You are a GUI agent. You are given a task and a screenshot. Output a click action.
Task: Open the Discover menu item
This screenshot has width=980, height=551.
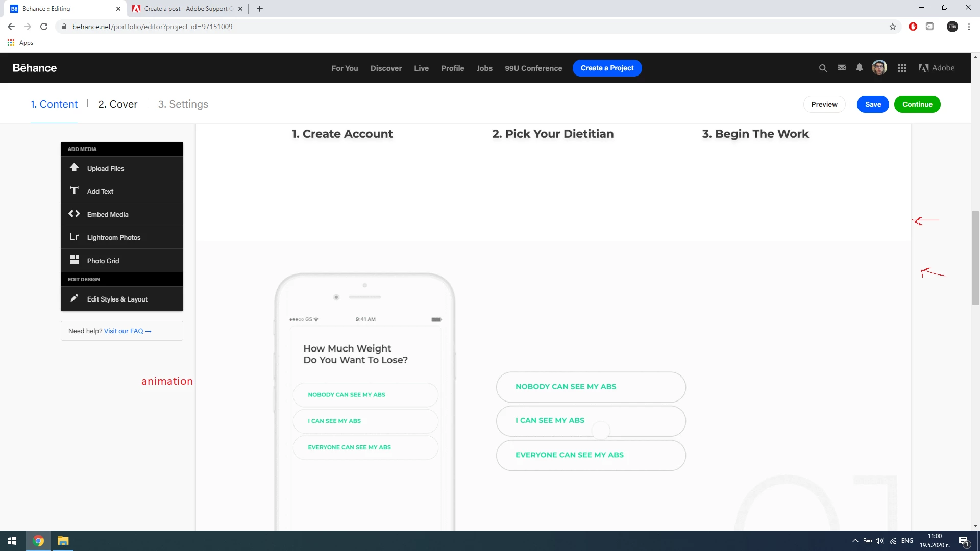(x=386, y=68)
